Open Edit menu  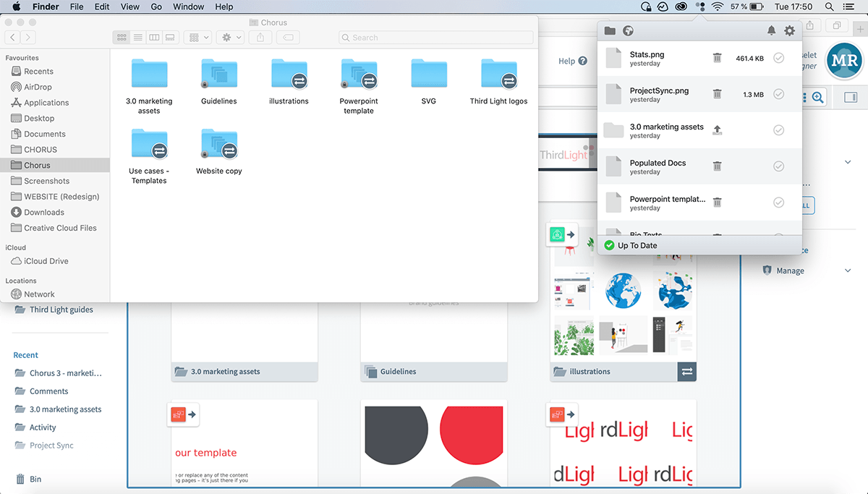tap(102, 7)
